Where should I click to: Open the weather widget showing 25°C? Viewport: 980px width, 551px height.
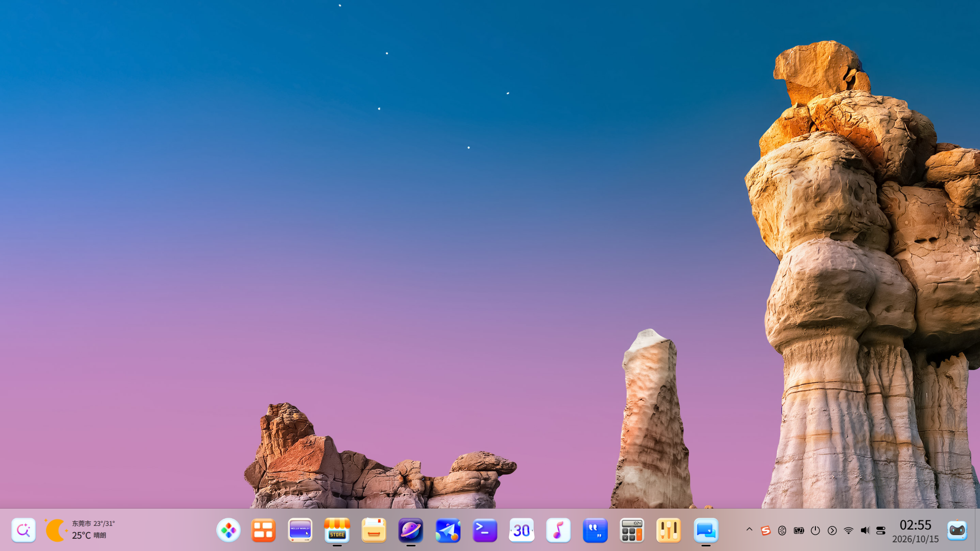80,530
